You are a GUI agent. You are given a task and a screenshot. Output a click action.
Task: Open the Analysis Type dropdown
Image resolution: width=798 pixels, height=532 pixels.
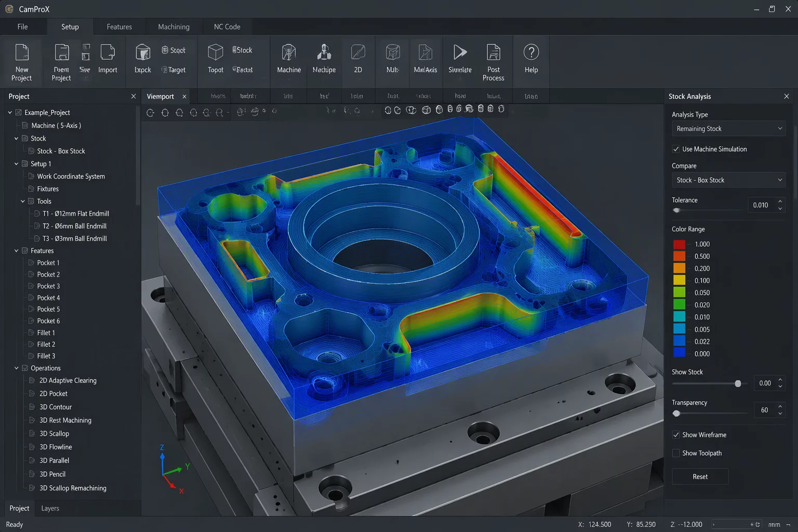pyautogui.click(x=728, y=129)
